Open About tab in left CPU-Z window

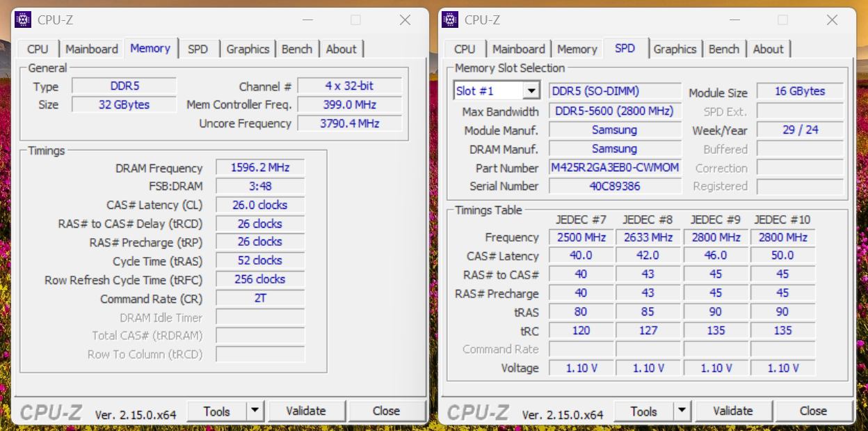click(341, 49)
